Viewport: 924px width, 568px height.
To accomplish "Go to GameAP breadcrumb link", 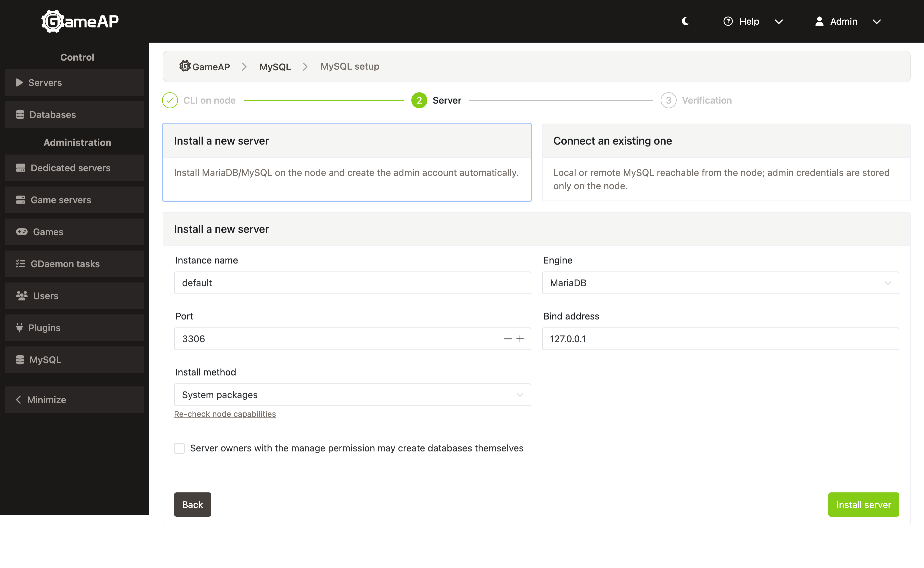I will click(x=204, y=67).
